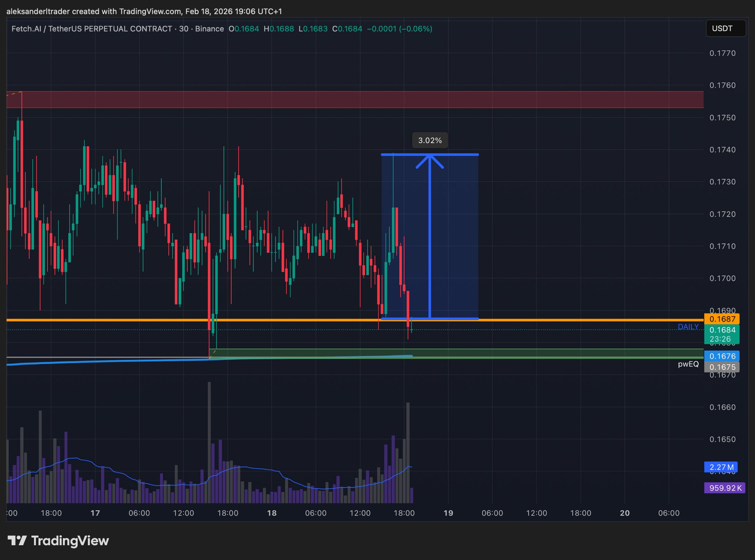Click the TradingView logo
The image size is (755, 560).
coord(58,540)
